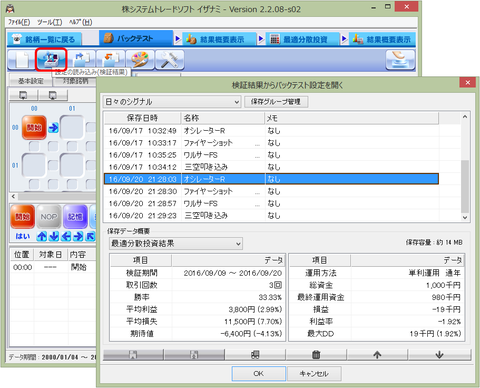
Task: Open the ツール(T) menu
Action: [x=49, y=22]
